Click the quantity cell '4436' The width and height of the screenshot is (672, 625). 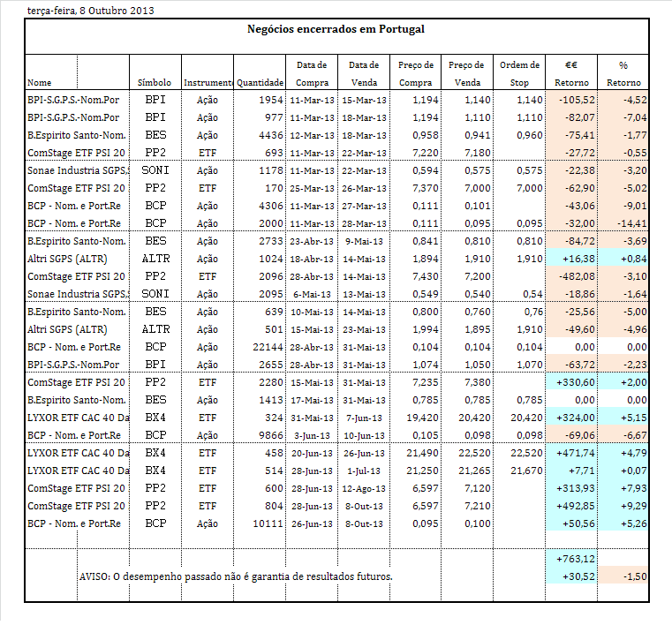[271, 135]
